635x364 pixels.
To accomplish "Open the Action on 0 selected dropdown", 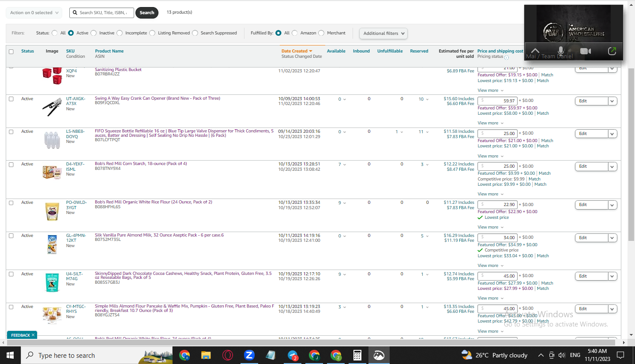I will click(x=34, y=13).
